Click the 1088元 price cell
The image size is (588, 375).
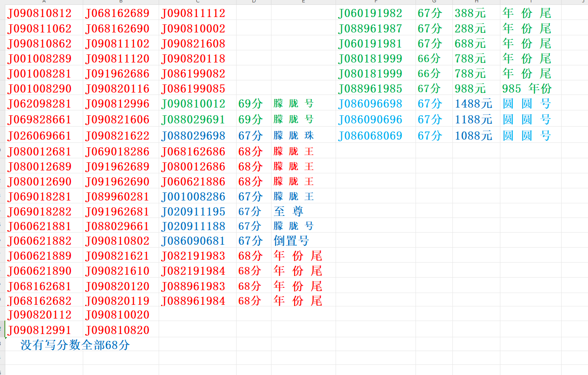tap(473, 136)
